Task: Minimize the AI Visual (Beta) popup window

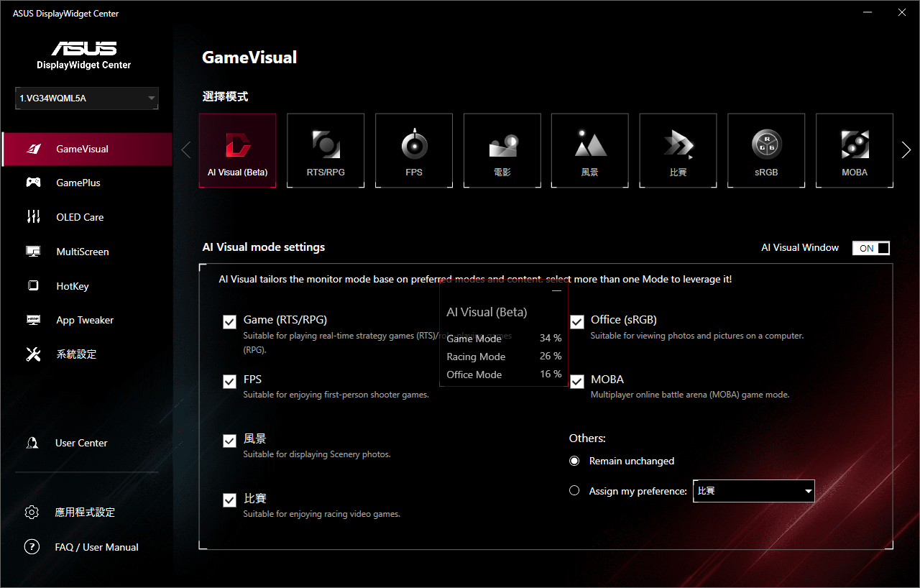Action: point(556,291)
